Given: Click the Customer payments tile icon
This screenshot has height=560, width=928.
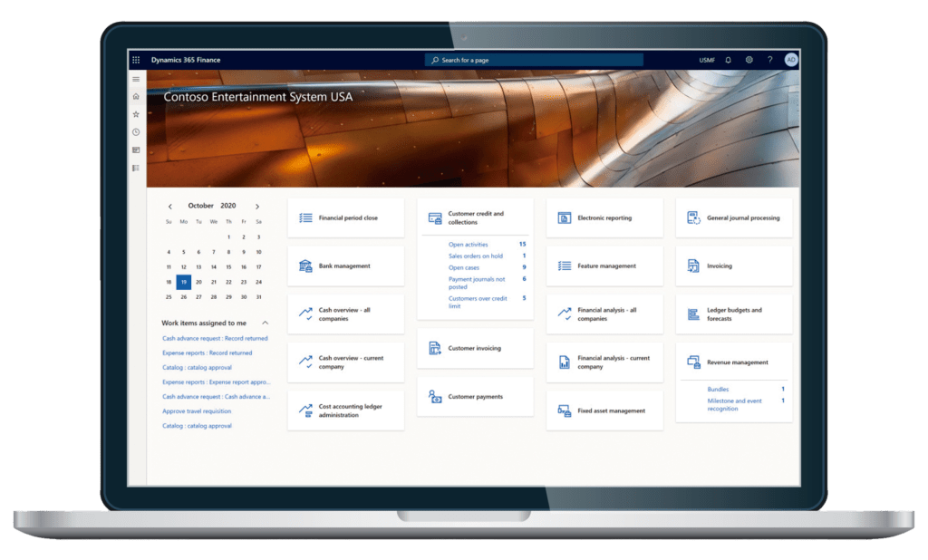Looking at the screenshot, I should coord(434,397).
